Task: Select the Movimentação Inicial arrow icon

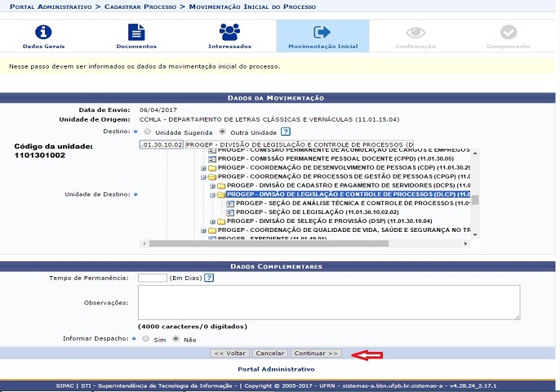Action: click(x=322, y=33)
